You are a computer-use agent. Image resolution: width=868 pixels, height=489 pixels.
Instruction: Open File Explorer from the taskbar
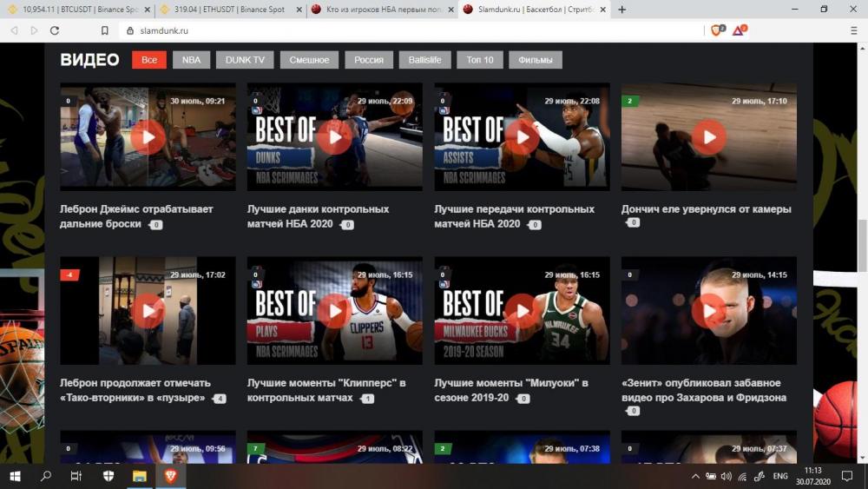pyautogui.click(x=139, y=476)
